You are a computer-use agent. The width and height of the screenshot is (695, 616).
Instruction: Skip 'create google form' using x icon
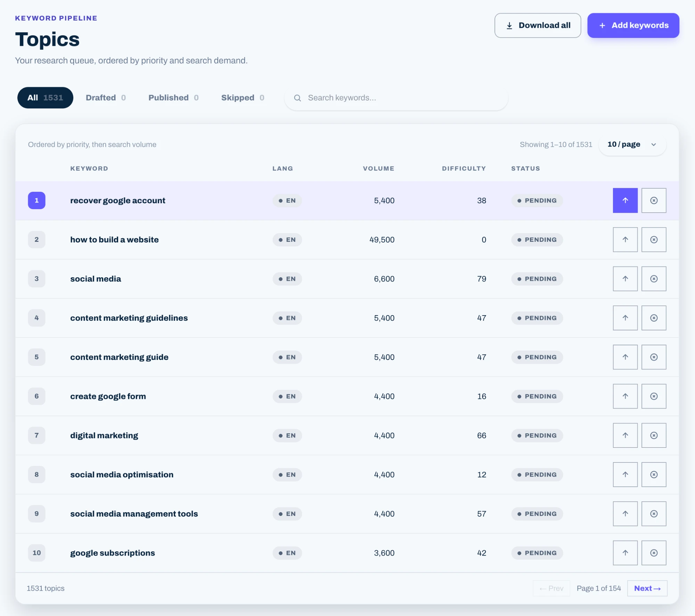(654, 396)
